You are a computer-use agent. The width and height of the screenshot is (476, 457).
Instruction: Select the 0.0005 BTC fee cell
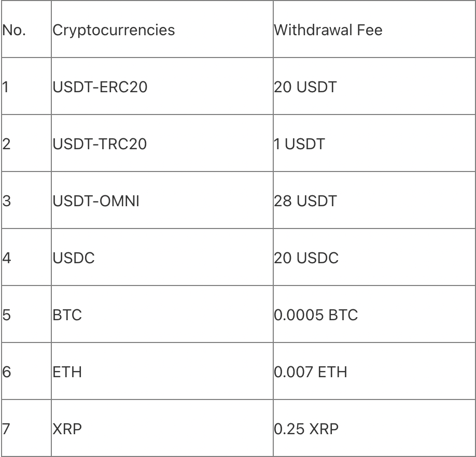[316, 315]
